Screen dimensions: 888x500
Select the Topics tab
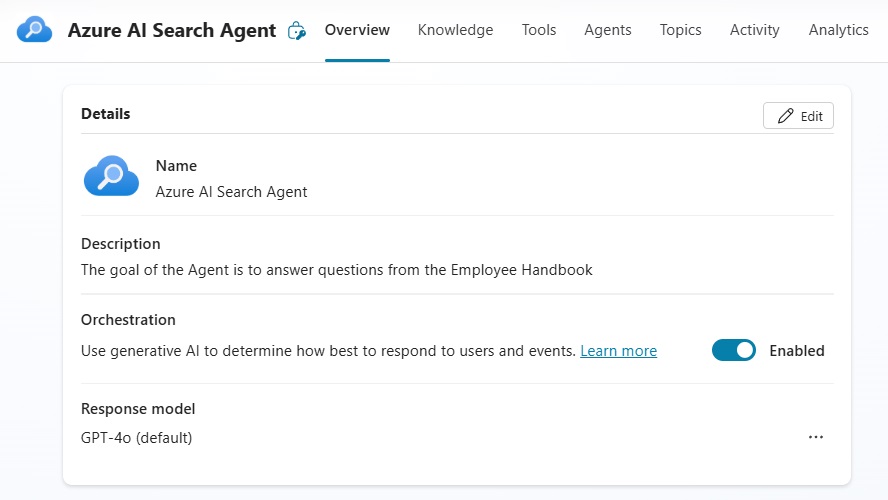[680, 30]
